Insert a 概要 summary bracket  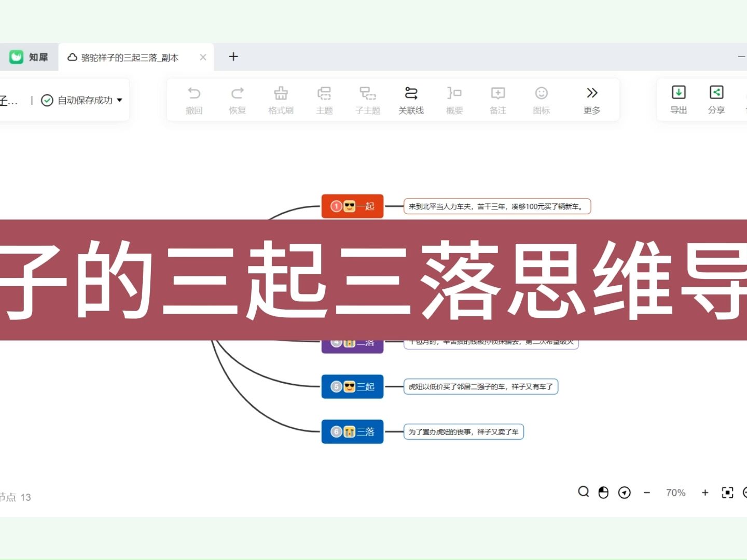(x=454, y=101)
